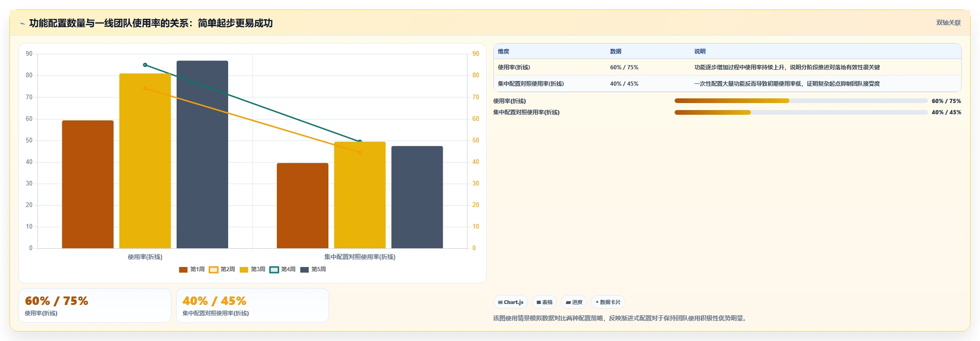The height and width of the screenshot is (341, 980).
Task: Click the 集中配置对照使用率(折线) table row label
Action: pos(531,84)
